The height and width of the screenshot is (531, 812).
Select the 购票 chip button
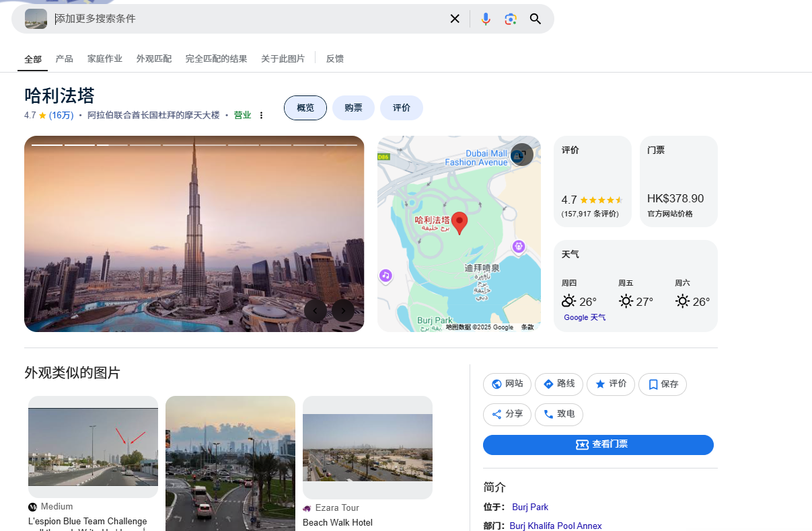[353, 108]
